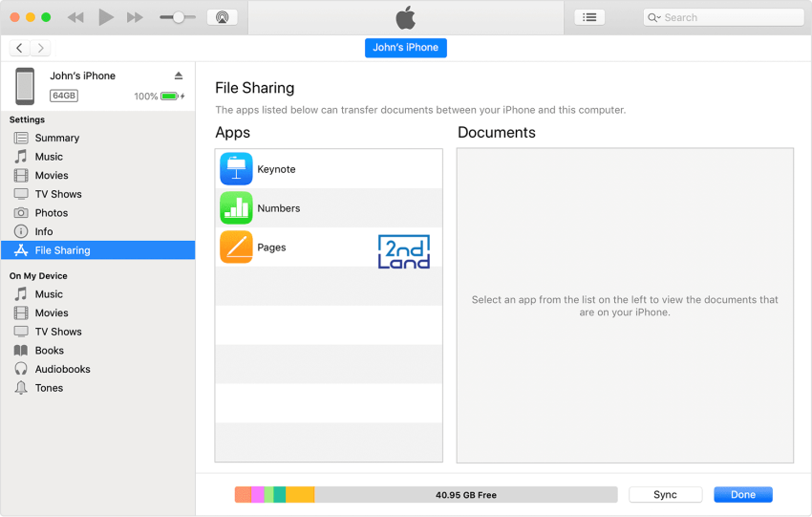Open Movies under Settings

click(x=97, y=175)
